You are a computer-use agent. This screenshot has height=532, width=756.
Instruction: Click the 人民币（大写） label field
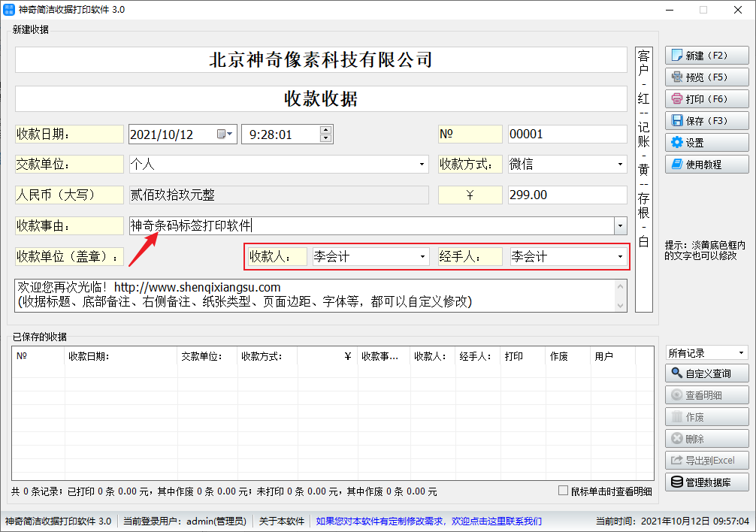pos(69,195)
